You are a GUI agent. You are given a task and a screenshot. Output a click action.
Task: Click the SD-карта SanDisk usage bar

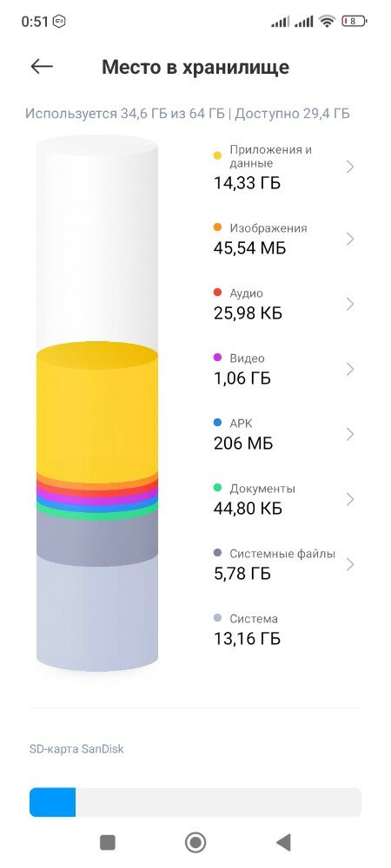click(195, 802)
